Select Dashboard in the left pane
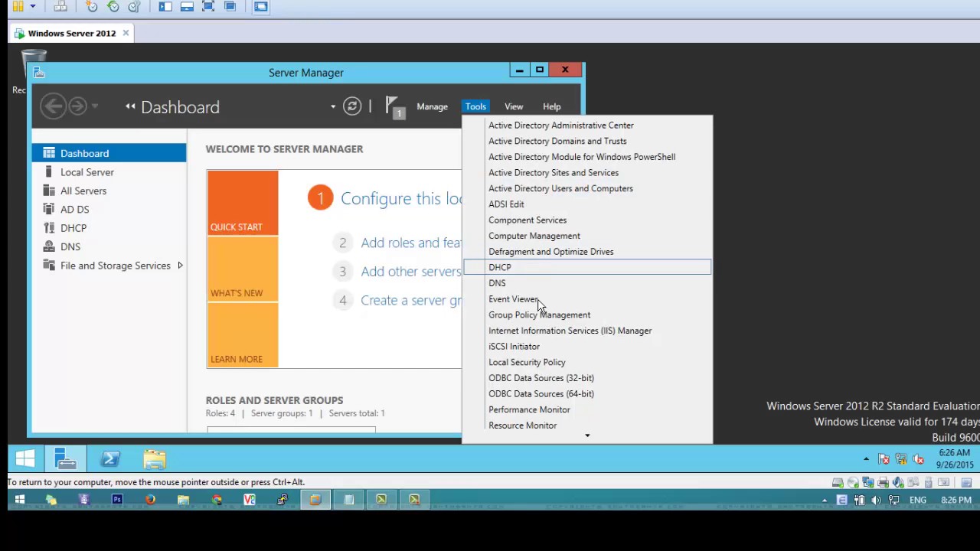The height and width of the screenshot is (551, 980). pos(109,153)
